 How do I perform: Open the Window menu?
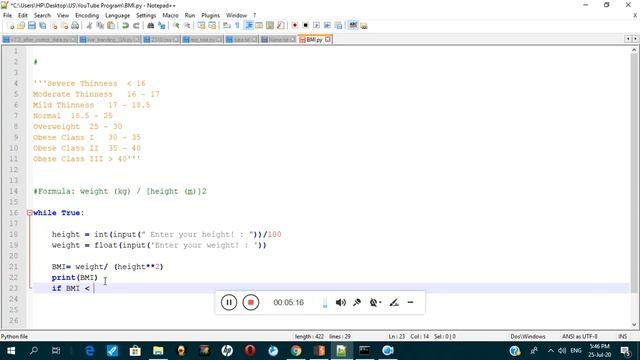[x=237, y=15]
